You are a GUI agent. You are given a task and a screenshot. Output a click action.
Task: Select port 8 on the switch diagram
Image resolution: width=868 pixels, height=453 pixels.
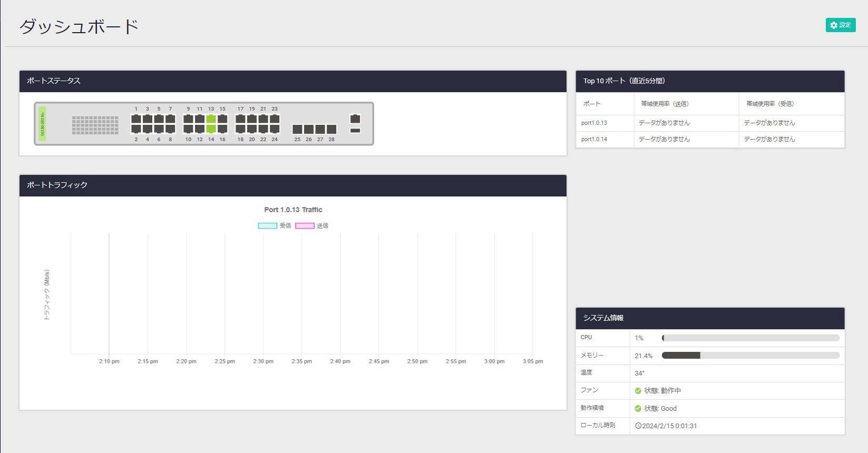tap(170, 129)
